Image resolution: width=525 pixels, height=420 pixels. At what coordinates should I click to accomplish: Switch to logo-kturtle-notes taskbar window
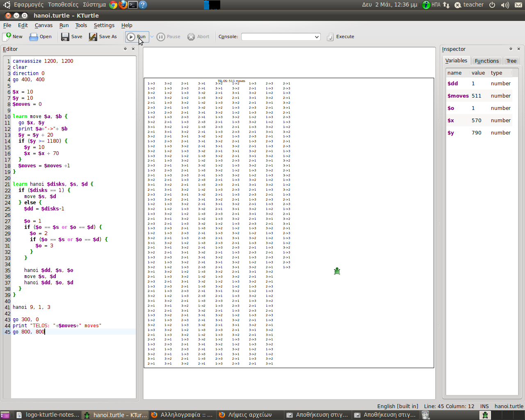(x=48, y=415)
